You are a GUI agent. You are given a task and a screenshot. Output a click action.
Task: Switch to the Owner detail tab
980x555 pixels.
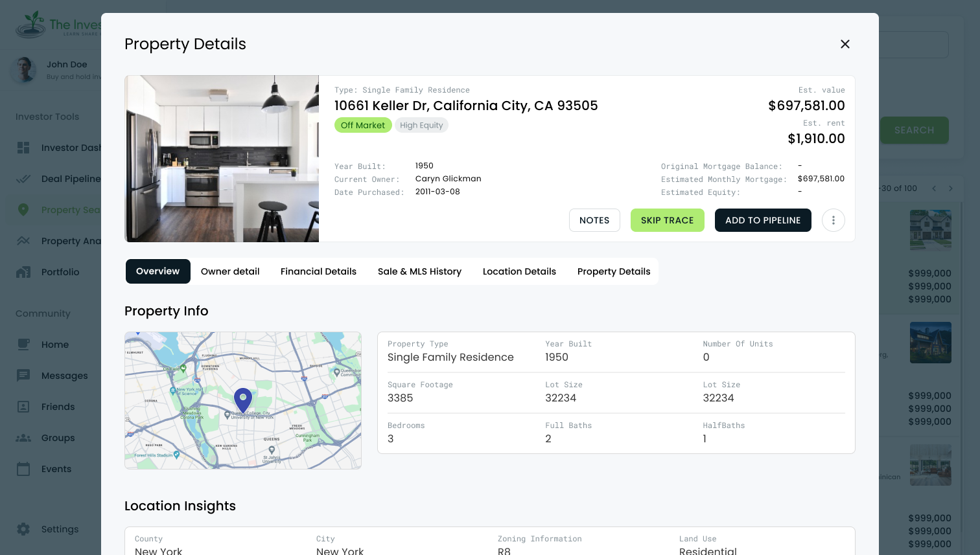(x=230, y=271)
